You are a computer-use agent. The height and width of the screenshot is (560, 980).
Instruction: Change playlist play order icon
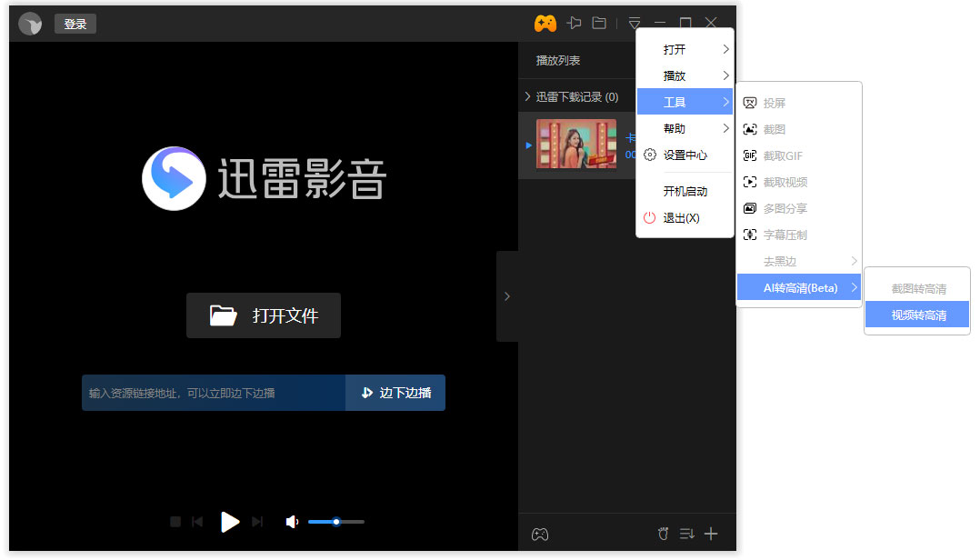(687, 534)
